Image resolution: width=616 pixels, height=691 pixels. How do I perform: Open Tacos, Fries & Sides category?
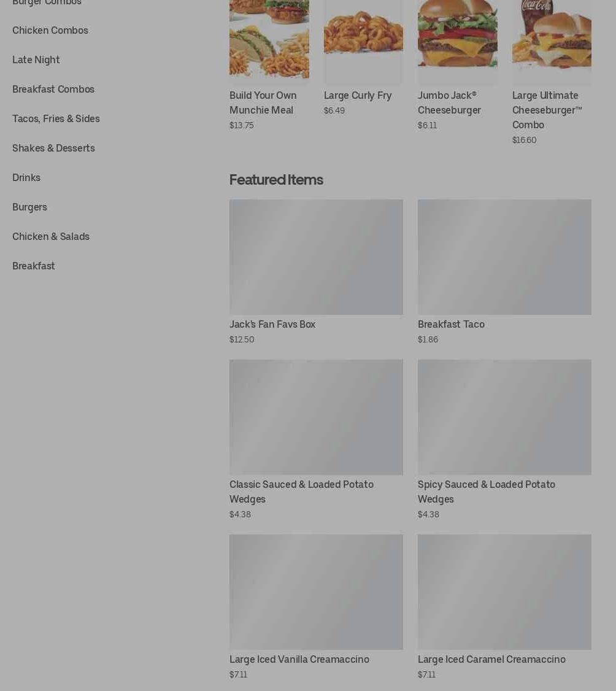point(56,119)
